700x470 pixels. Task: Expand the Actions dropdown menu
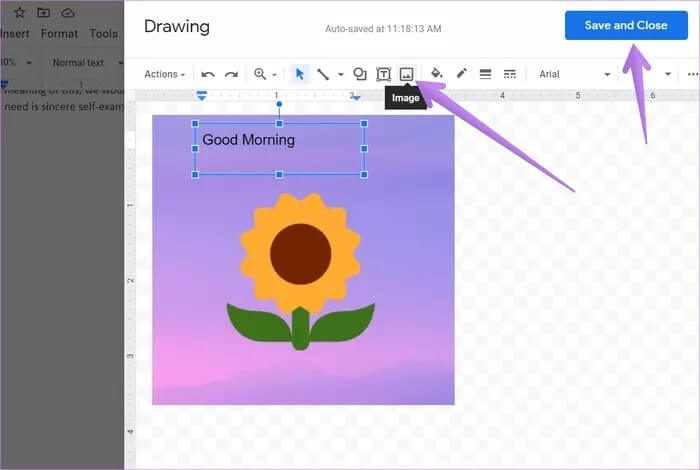[164, 74]
